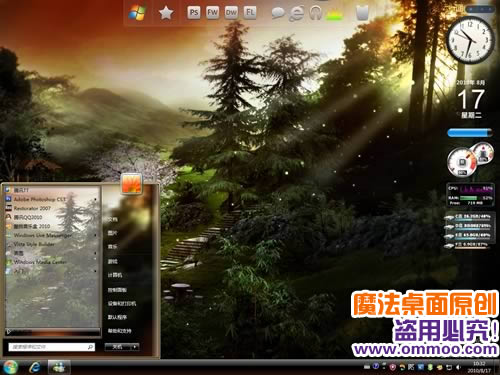
Task: Click the blue progress bar gadget
Action: (469, 133)
